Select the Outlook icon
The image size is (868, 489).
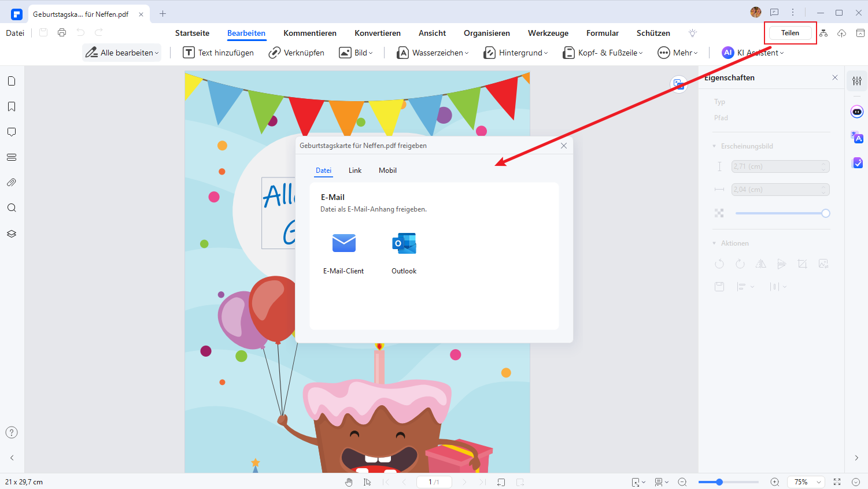(404, 243)
